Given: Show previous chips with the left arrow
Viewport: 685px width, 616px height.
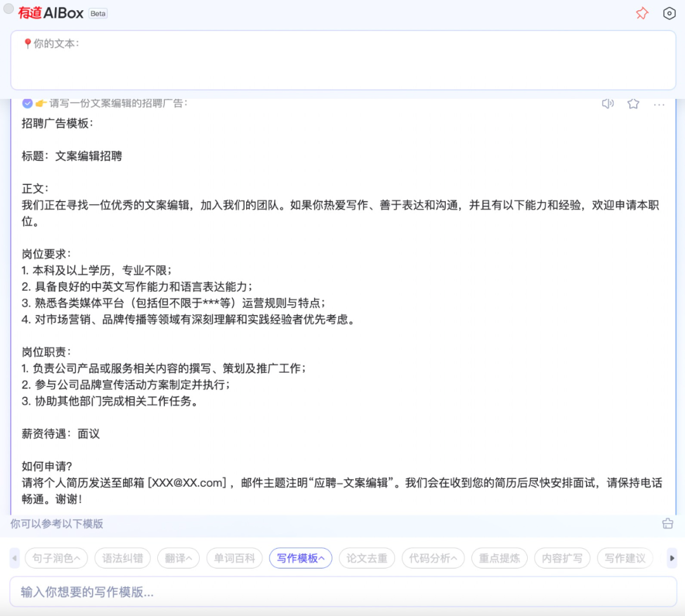Looking at the screenshot, I should coord(15,558).
